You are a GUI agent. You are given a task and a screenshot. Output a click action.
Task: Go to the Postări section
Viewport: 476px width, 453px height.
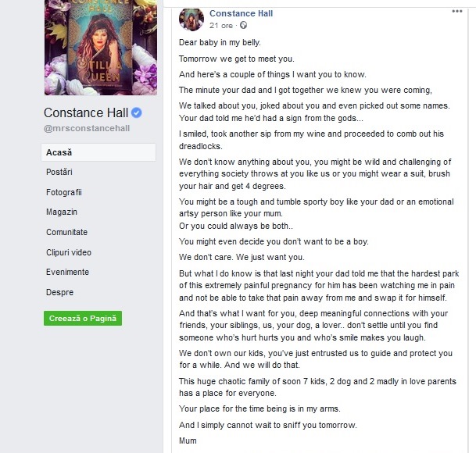click(x=59, y=172)
